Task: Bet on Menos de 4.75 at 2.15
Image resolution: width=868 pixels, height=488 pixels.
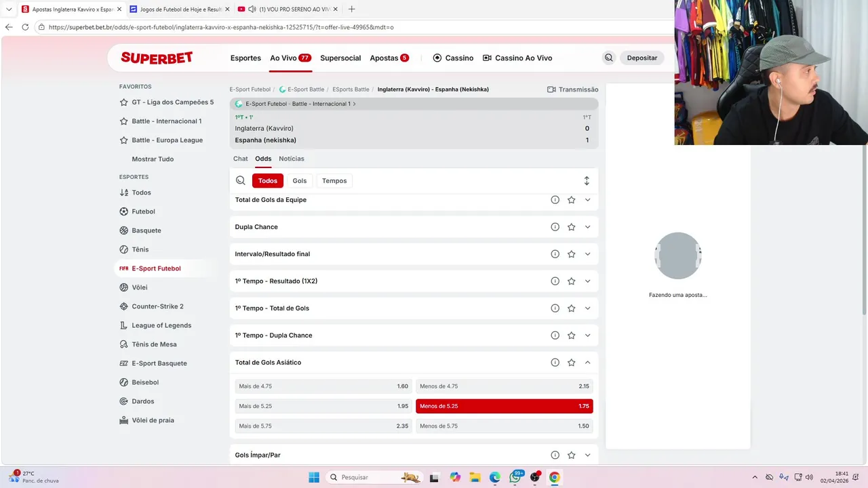Action: [x=505, y=386]
